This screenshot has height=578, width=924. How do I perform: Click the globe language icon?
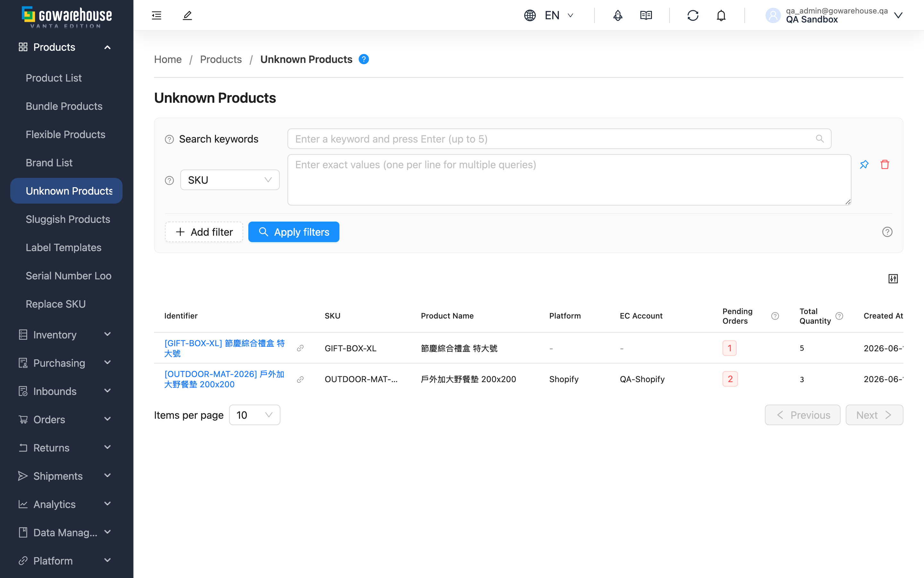[x=530, y=15]
